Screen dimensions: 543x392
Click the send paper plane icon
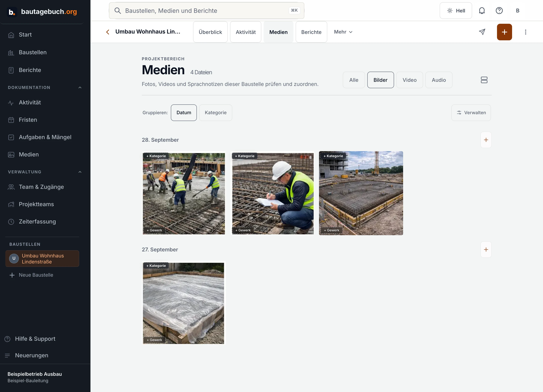tap(482, 32)
